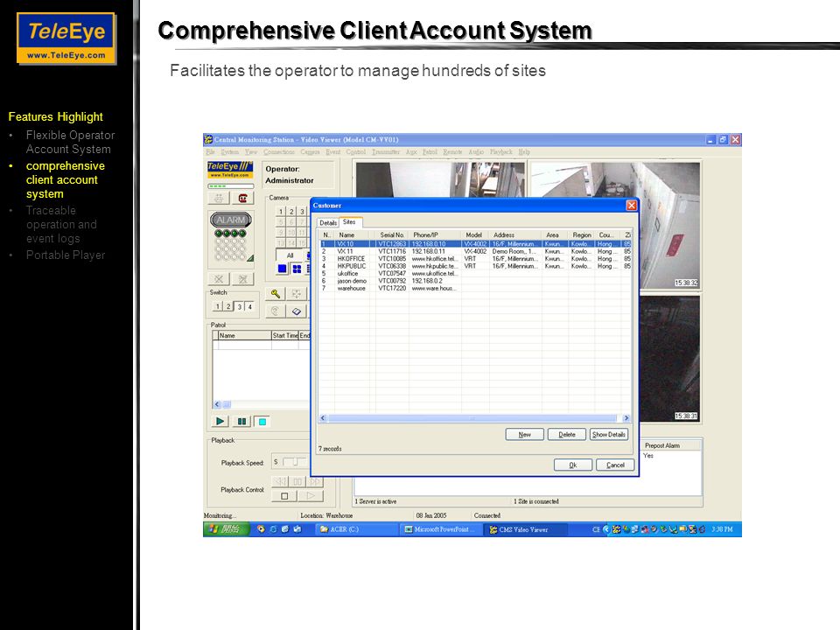Click the playback rewind button
Screen dimensions: 840x630
pos(280,481)
